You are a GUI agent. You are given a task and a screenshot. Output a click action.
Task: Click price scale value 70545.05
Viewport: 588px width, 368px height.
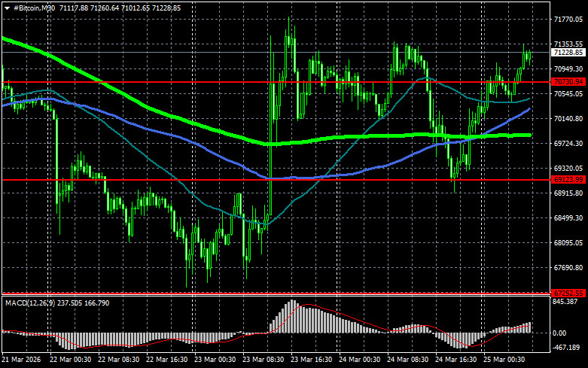click(568, 93)
